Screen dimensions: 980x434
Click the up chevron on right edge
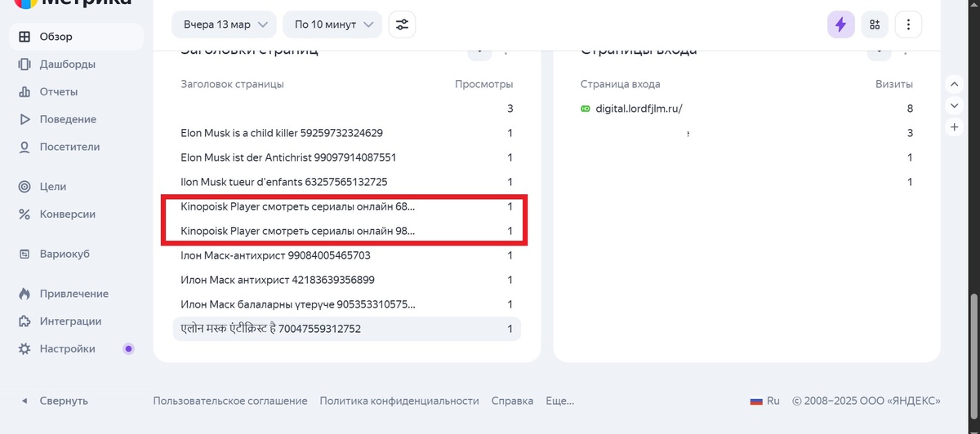pyautogui.click(x=954, y=84)
